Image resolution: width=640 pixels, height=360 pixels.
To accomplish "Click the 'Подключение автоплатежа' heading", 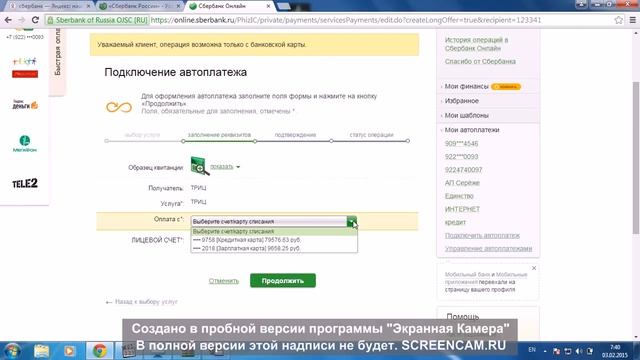I will pyautogui.click(x=176, y=72).
